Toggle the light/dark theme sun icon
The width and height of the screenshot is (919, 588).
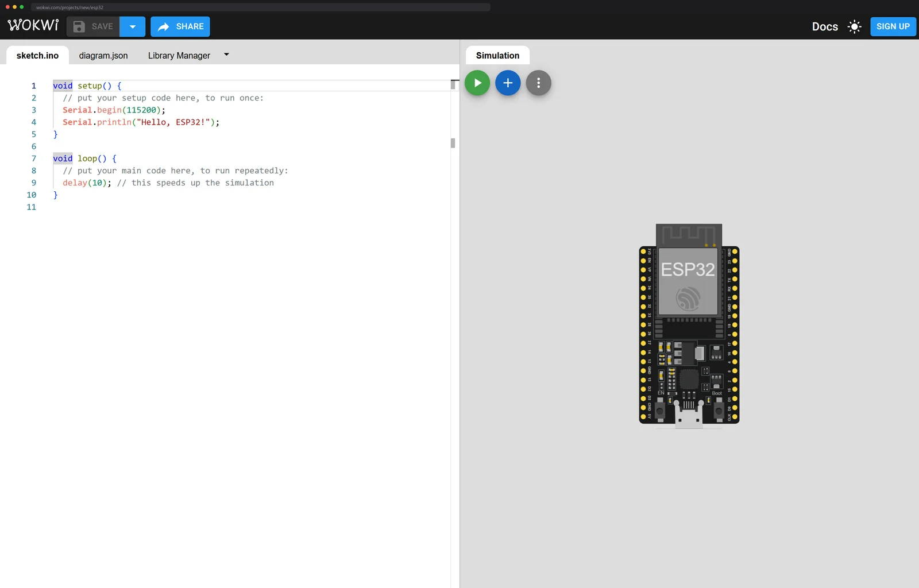pyautogui.click(x=855, y=26)
